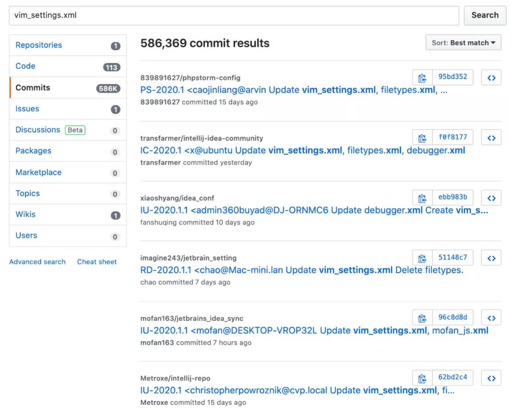511x420 pixels.
Task: Browse repository at commit 95bd352
Action: (491, 78)
